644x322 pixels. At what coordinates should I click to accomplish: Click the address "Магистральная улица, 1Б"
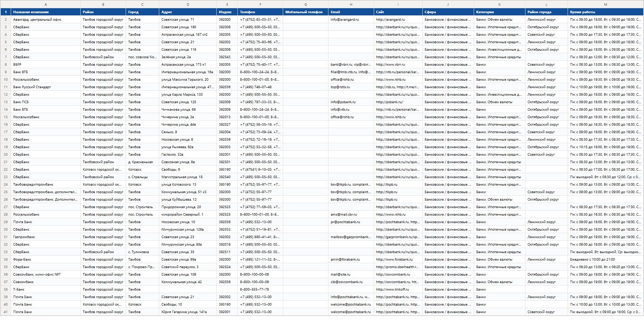188,177
